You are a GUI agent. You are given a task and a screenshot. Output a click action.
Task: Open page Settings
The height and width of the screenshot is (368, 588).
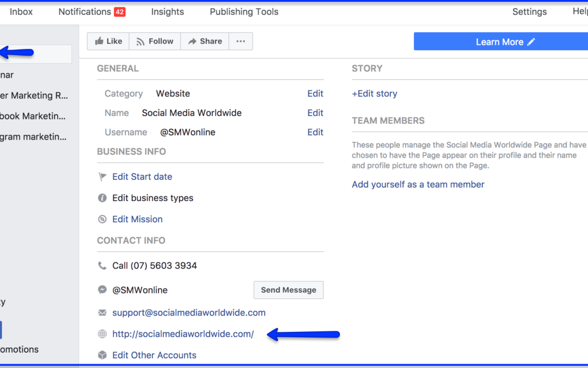[x=530, y=11]
